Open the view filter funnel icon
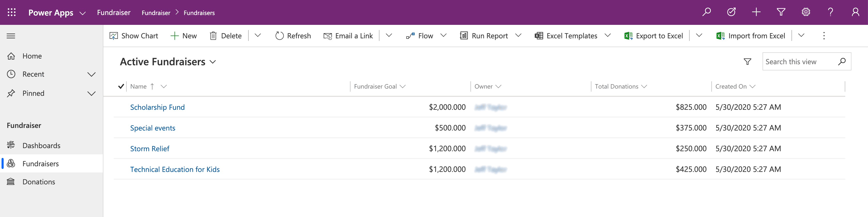Screen dimensions: 868x217 (747, 62)
